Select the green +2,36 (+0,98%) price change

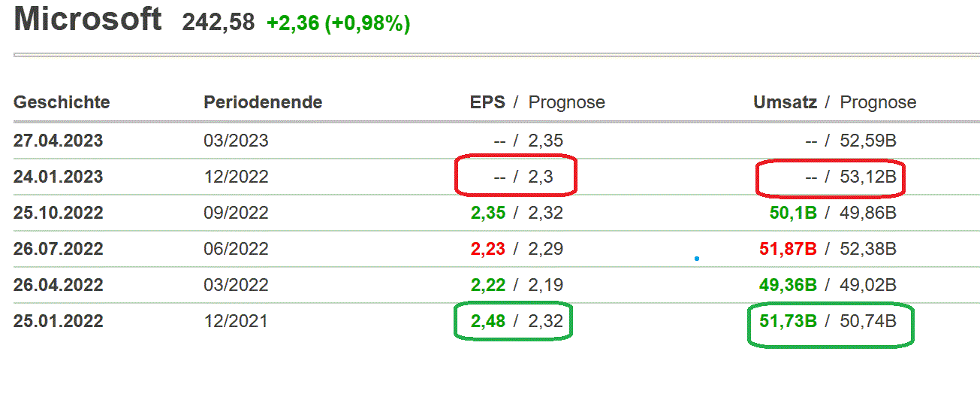click(338, 23)
